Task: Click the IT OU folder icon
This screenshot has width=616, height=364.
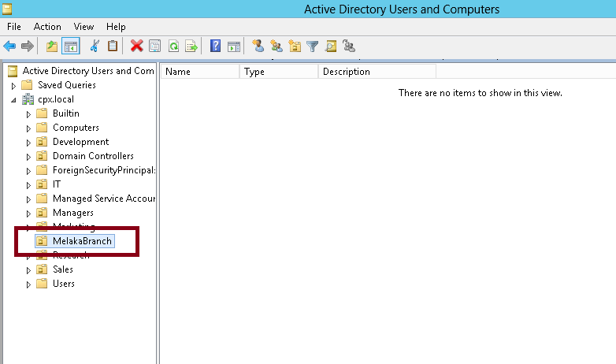Action: pos(42,184)
